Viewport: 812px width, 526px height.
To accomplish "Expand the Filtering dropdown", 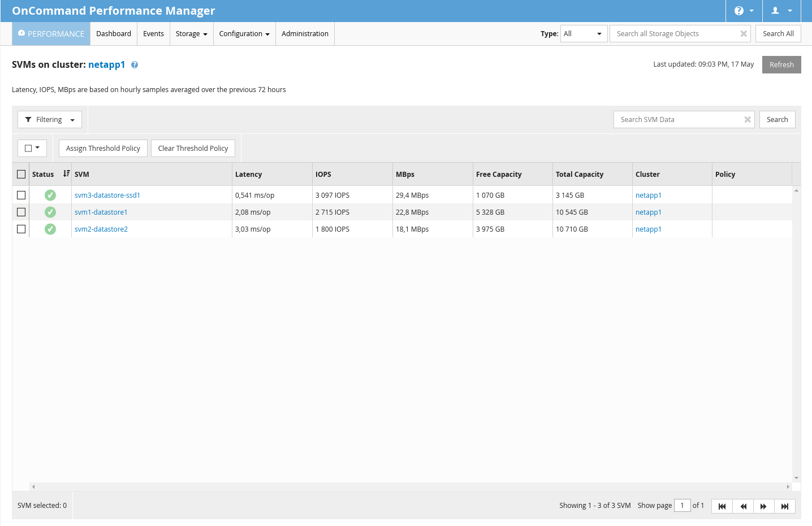I will tap(50, 120).
